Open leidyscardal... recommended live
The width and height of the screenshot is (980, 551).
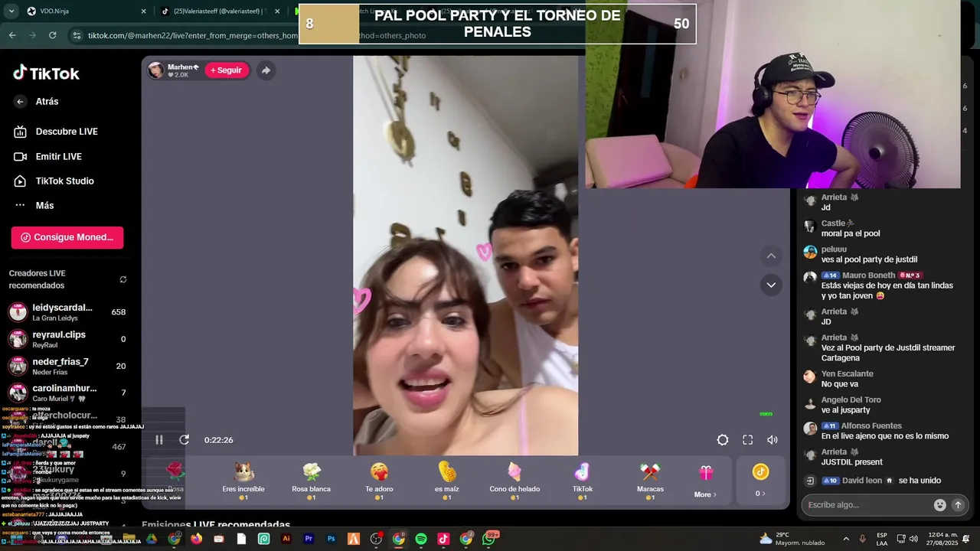click(x=67, y=312)
